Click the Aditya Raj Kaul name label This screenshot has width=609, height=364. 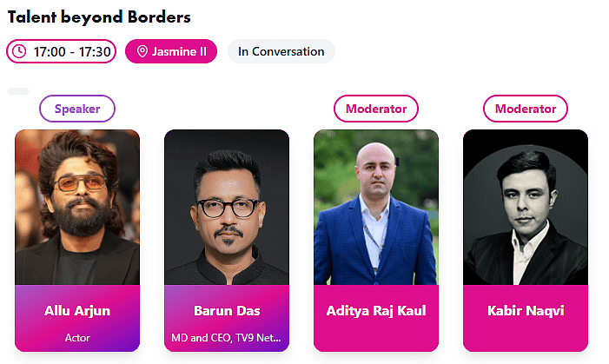[376, 311]
